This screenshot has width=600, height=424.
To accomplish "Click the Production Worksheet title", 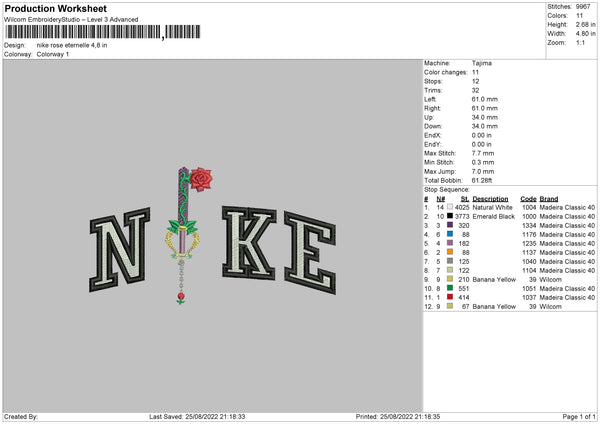I will point(55,8).
